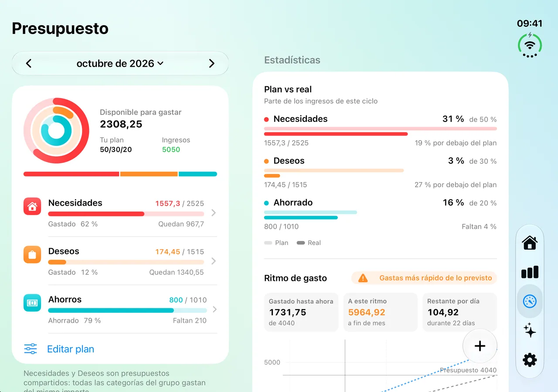Open the sparkles AI assistant tab
The height and width of the screenshot is (392, 558).
[530, 331]
